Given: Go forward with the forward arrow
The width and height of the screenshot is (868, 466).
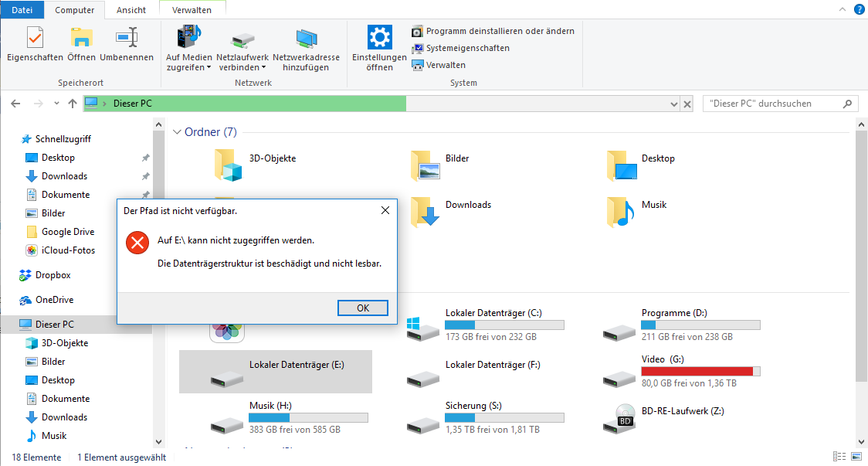Looking at the screenshot, I should tap(38, 104).
